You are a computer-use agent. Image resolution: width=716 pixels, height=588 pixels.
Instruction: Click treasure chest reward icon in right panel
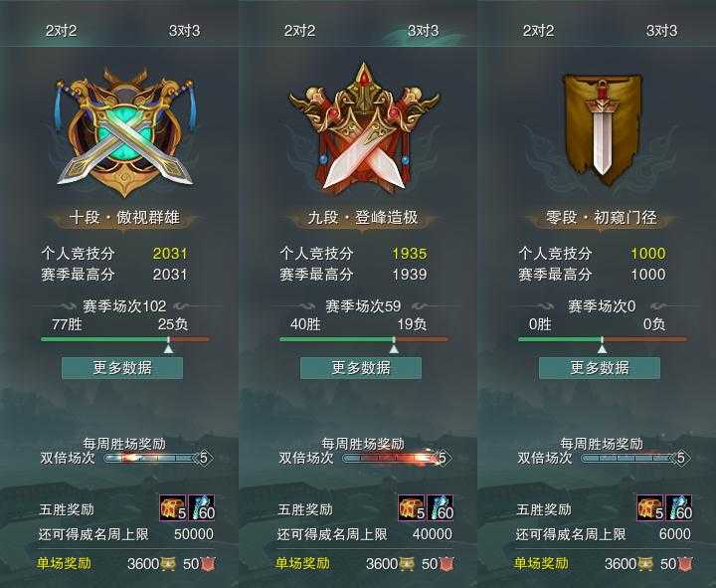pyautogui.click(x=650, y=508)
